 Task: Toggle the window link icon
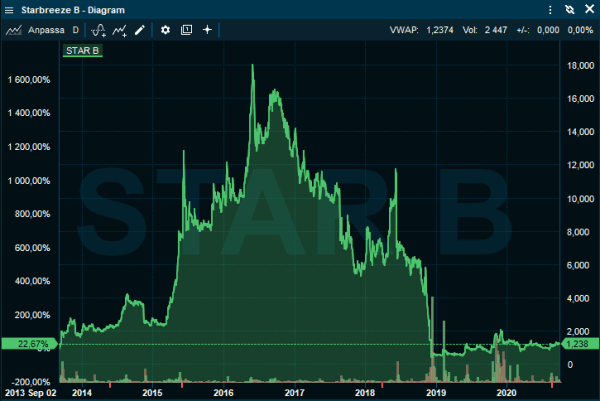click(570, 10)
